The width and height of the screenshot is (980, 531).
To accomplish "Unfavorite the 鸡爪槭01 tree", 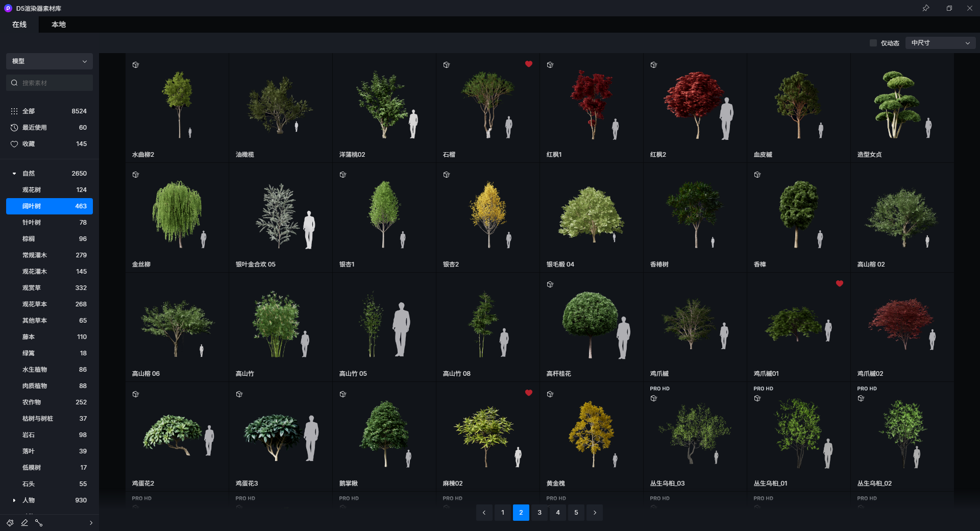I will coord(840,284).
